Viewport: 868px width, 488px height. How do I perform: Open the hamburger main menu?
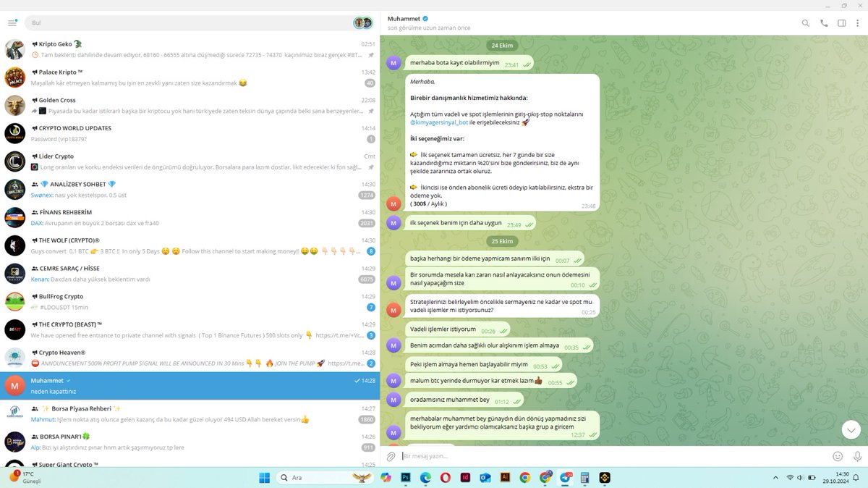12,23
